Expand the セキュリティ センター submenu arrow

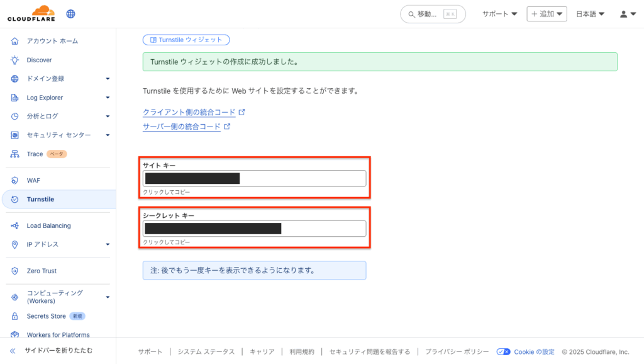pos(108,135)
